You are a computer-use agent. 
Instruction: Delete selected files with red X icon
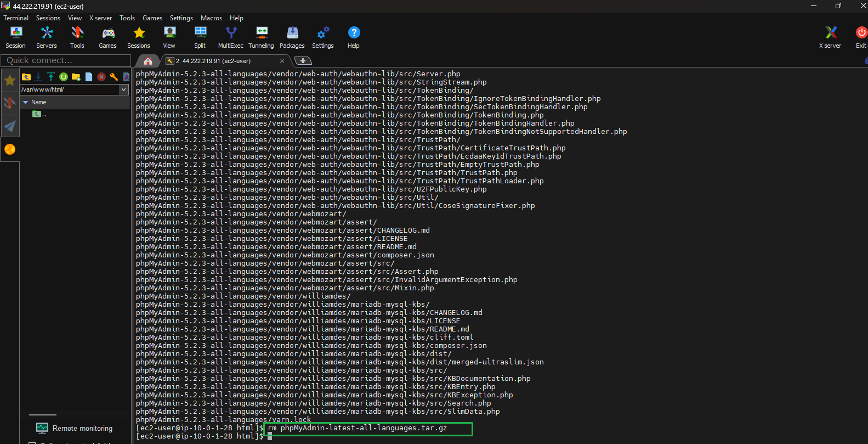pyautogui.click(x=101, y=77)
